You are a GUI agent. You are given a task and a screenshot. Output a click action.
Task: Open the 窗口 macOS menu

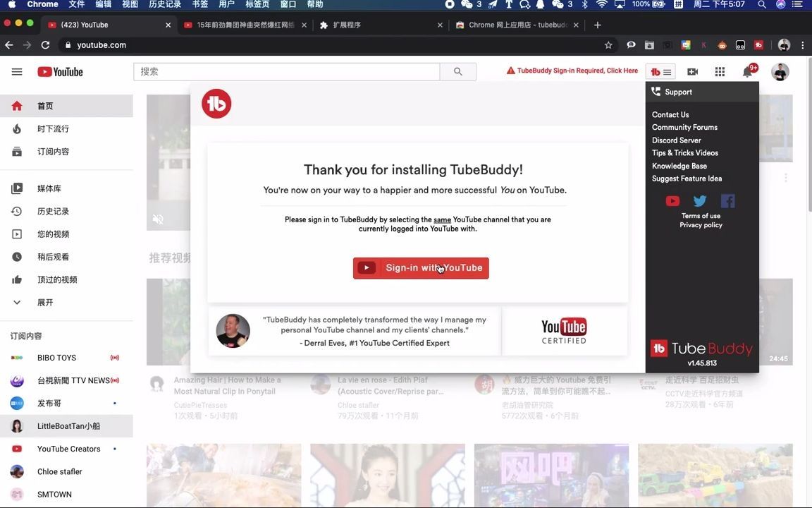(288, 4)
